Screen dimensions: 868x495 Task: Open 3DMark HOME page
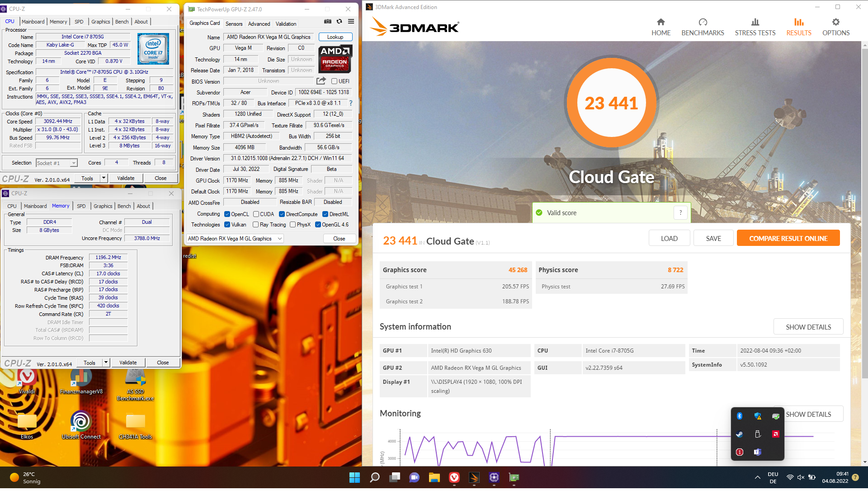pos(661,27)
